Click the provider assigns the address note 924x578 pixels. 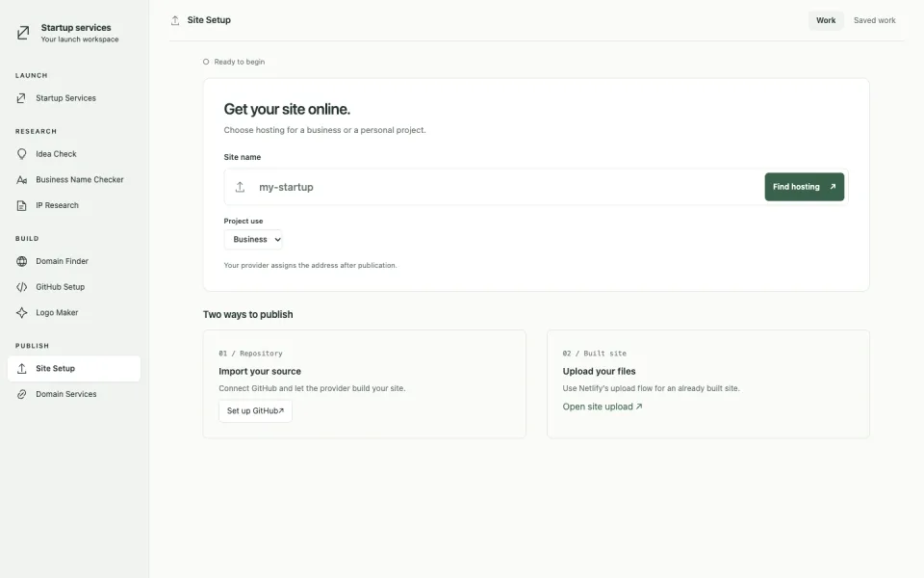pos(310,266)
